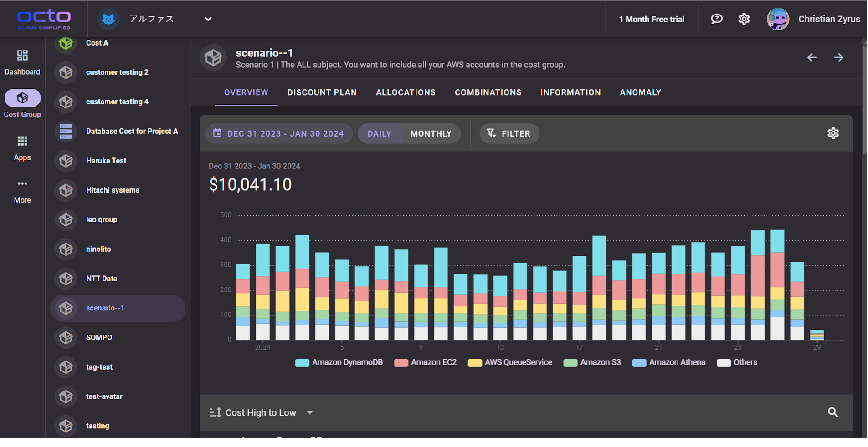Screen dimensions: 868x447
Task: Click the test-avatar cube icon
Action: click(66, 396)
